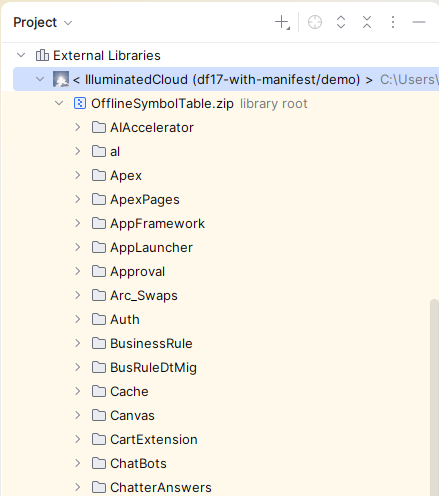
Task: Expand the AIAccelerator folder
Action: (x=78, y=127)
